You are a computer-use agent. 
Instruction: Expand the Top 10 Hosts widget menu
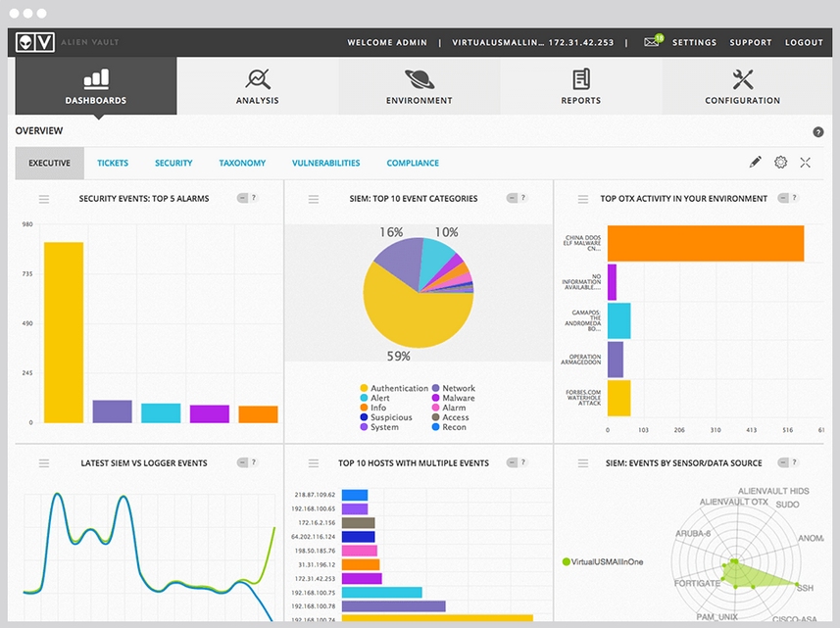click(x=314, y=463)
